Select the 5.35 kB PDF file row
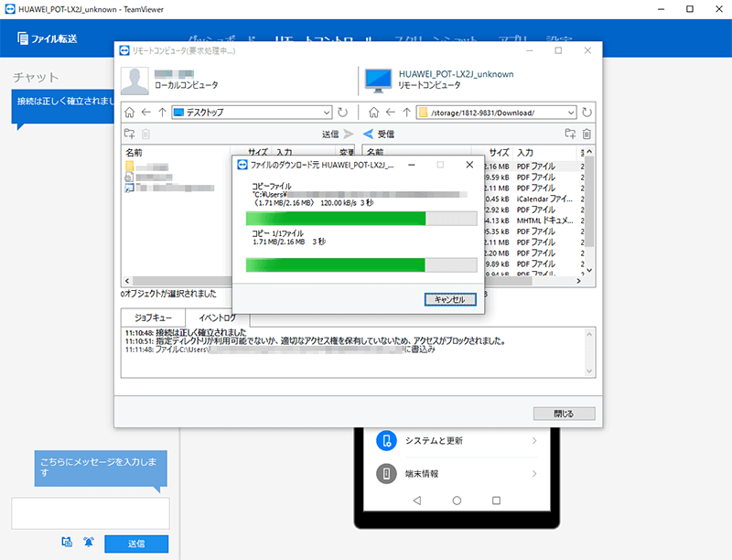The width and height of the screenshot is (732, 560). click(533, 232)
